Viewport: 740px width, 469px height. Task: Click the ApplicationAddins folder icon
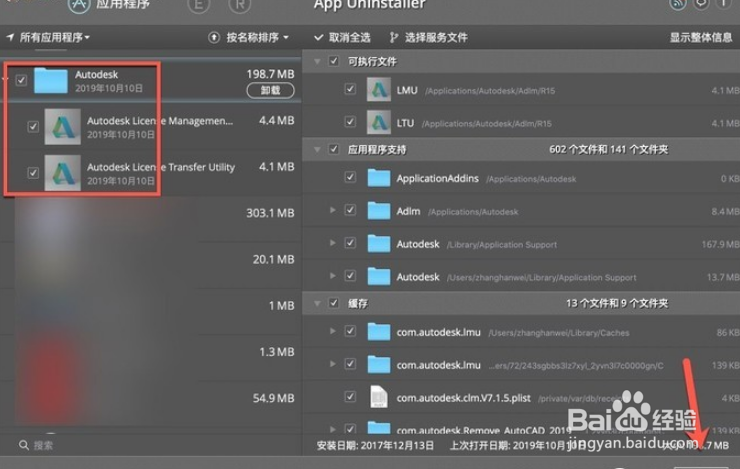(x=379, y=178)
